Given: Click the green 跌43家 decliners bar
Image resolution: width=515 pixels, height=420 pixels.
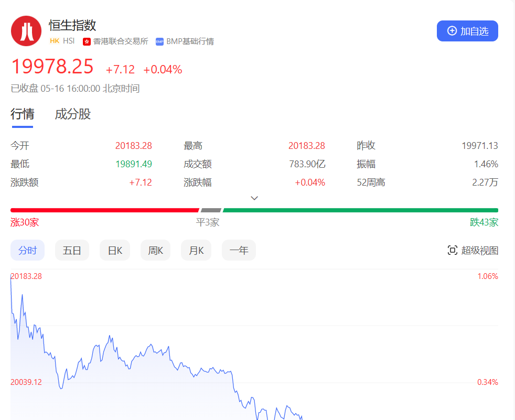Looking at the screenshot, I should pos(360,210).
